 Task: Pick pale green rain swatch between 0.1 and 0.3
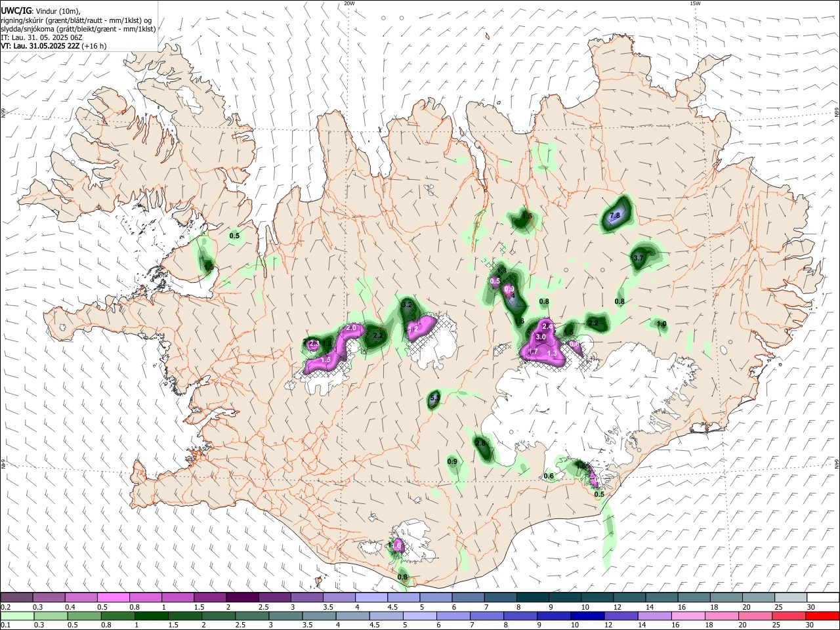pos(16,616)
